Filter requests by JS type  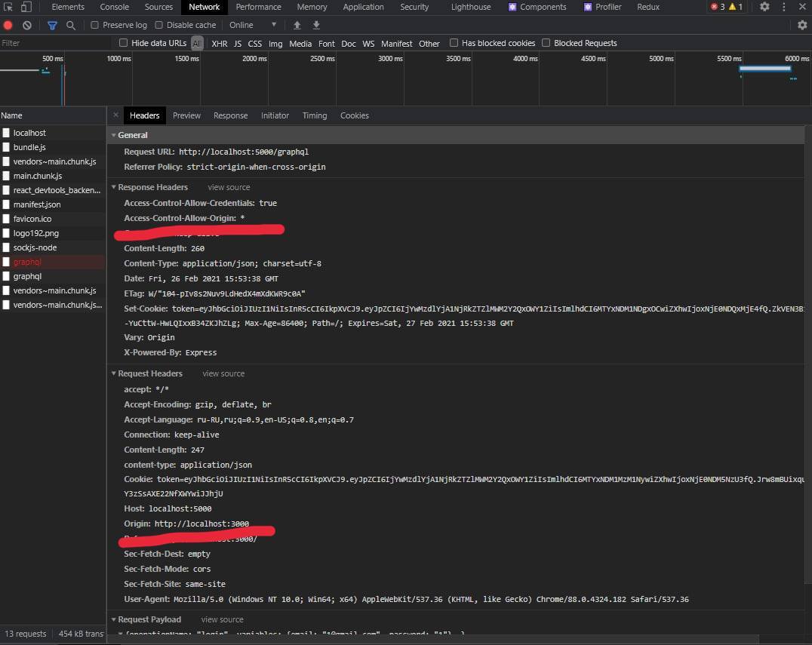point(238,44)
